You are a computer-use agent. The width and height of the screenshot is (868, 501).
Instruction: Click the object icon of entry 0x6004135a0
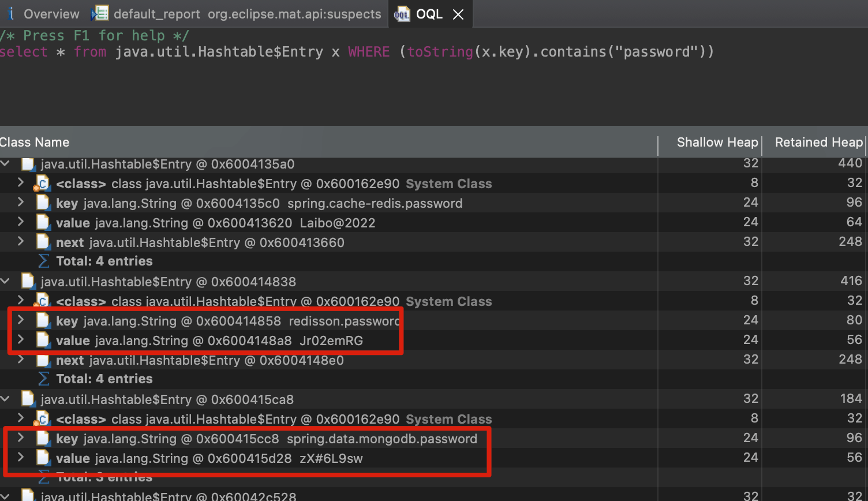pos(28,164)
